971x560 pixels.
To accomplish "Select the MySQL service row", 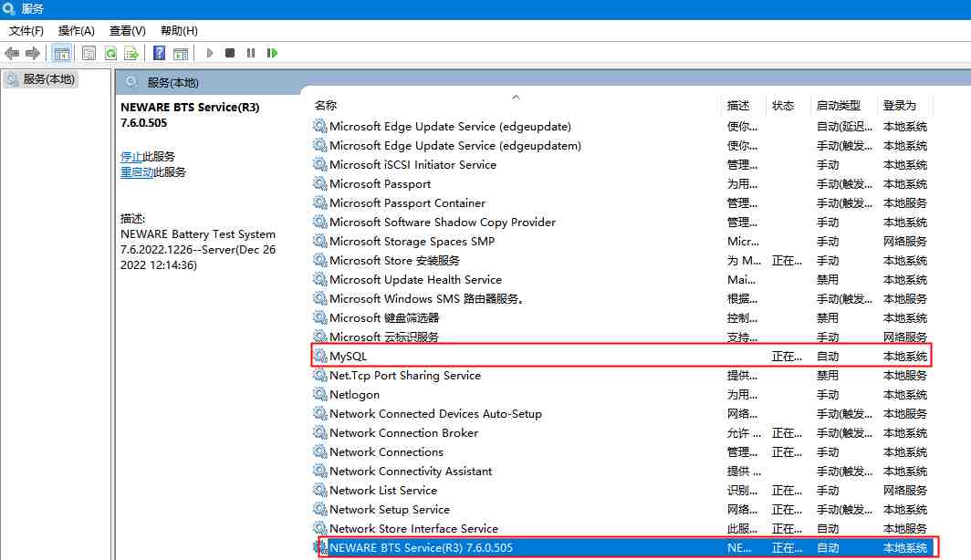I will coord(621,357).
